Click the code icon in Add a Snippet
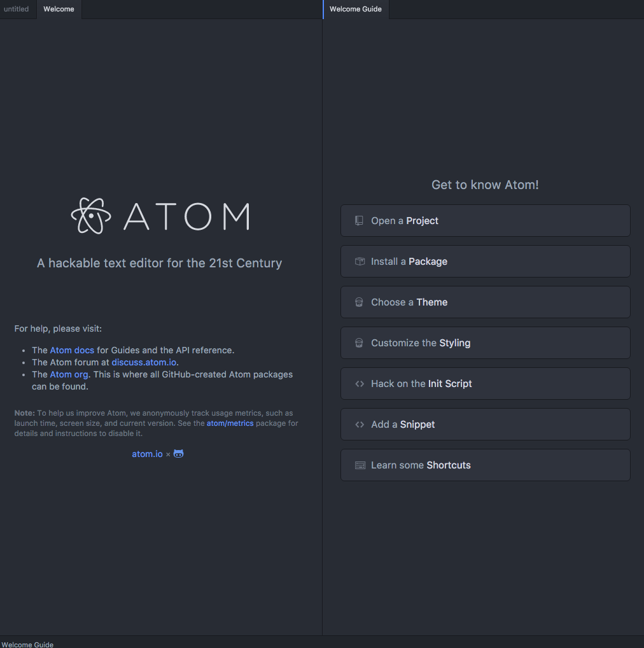644x648 pixels. coord(360,425)
